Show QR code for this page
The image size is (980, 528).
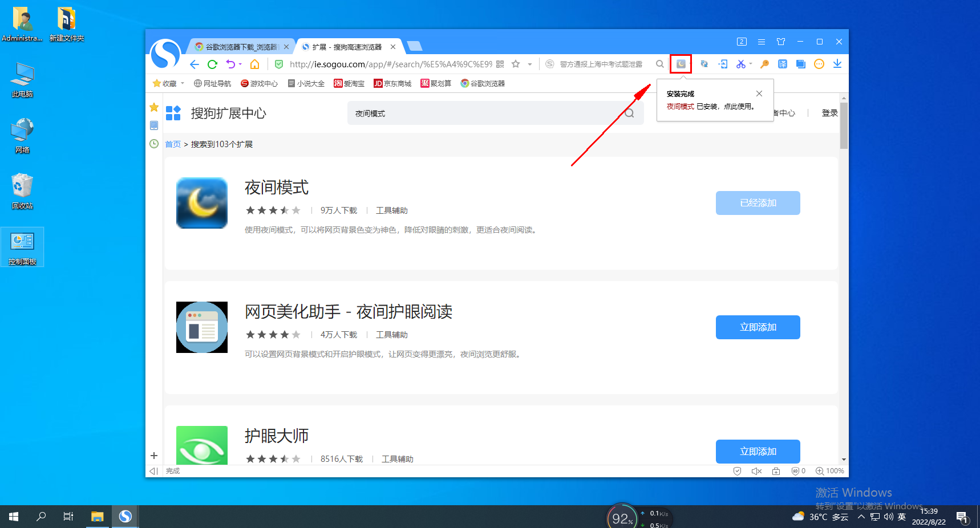coord(500,64)
